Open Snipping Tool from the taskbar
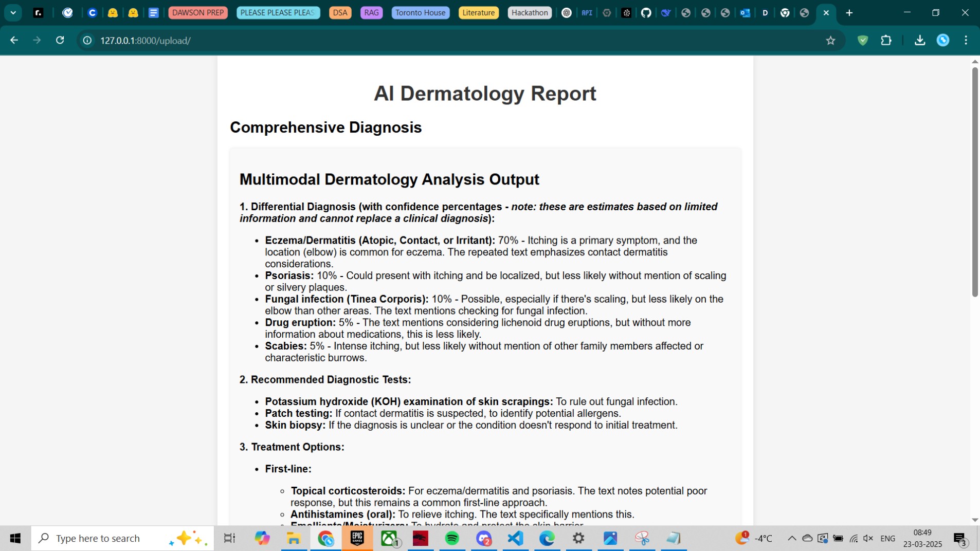The image size is (980, 551). (x=642, y=538)
